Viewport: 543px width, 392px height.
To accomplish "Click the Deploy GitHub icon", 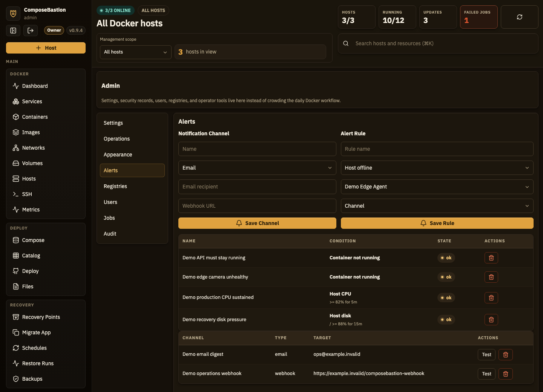I will (x=16, y=271).
